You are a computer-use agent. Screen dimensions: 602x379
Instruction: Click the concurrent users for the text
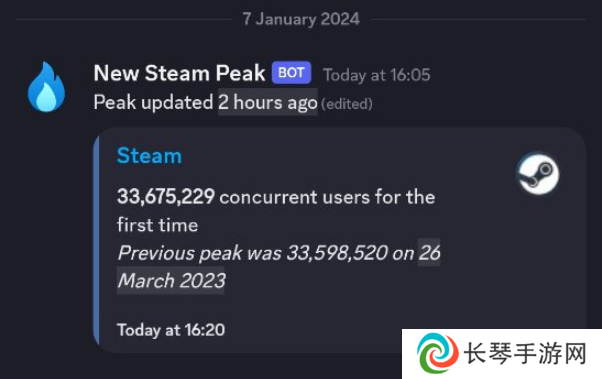pos(327,197)
